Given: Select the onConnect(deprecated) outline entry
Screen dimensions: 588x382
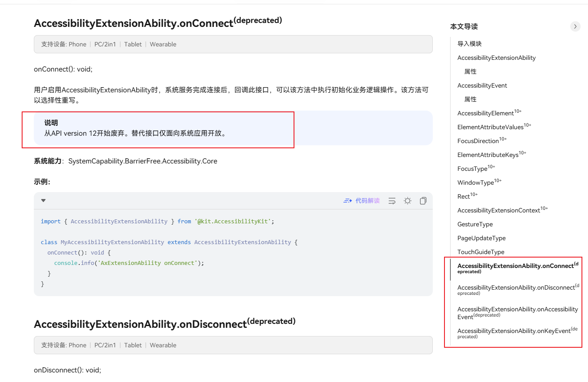Looking at the screenshot, I should (518, 268).
